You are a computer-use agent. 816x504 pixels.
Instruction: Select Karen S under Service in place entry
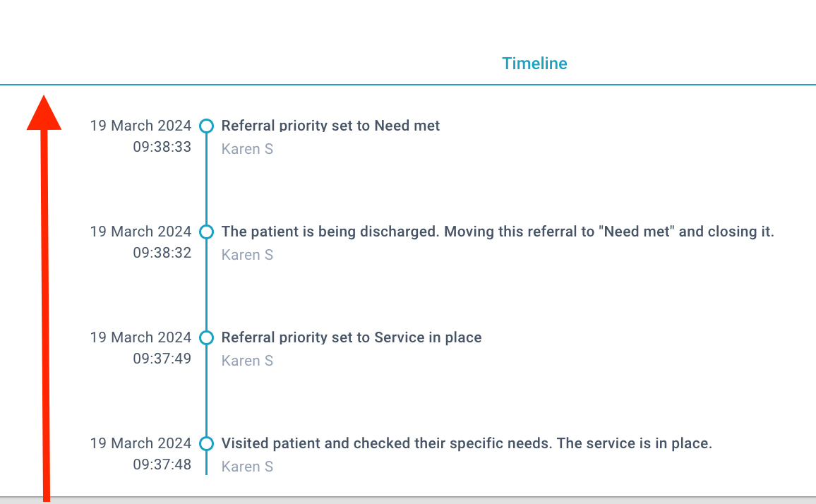pos(247,360)
